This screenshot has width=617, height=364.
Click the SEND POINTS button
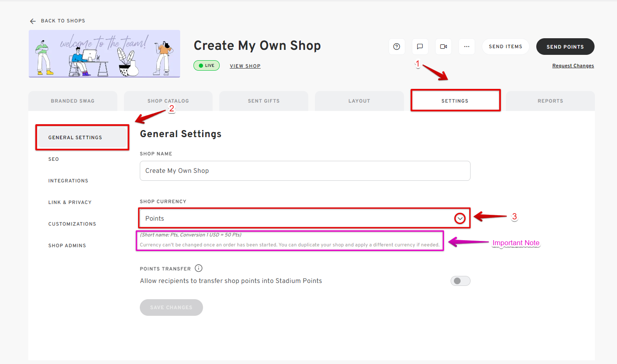click(565, 47)
